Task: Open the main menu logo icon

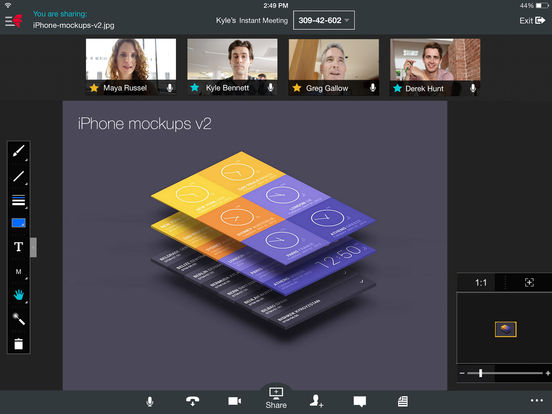Action: coord(13,21)
